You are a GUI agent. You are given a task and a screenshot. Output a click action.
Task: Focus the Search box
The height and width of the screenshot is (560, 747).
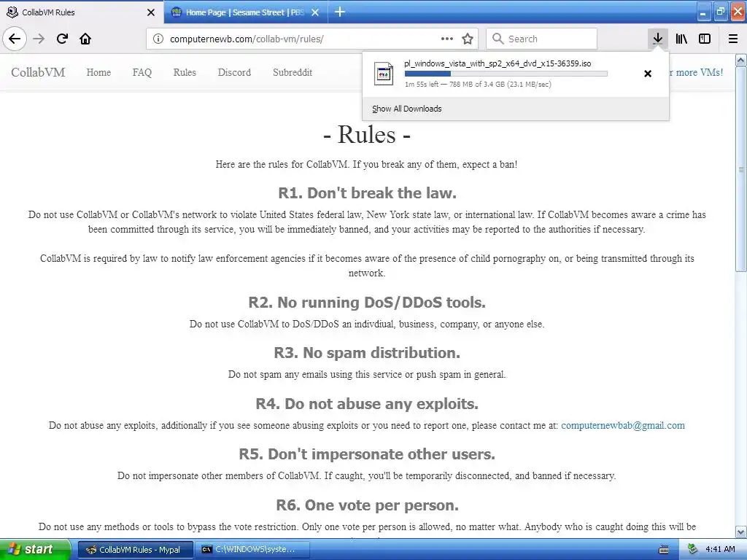click(541, 39)
